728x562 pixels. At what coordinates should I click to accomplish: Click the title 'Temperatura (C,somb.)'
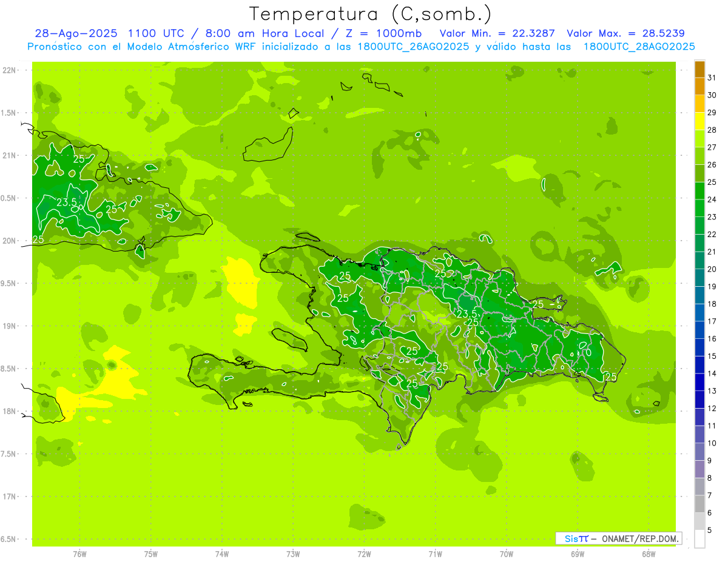click(370, 14)
